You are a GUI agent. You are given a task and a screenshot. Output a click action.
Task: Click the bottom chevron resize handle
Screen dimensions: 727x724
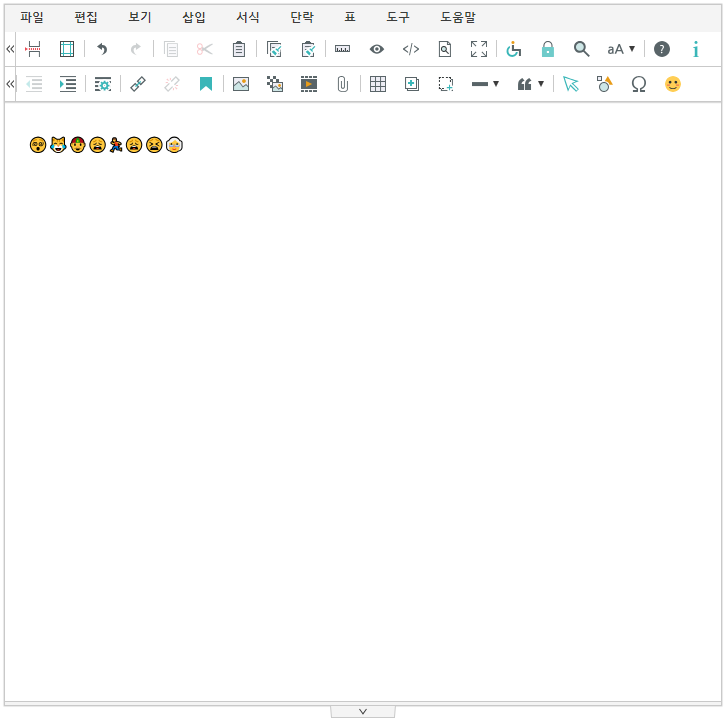[363, 711]
